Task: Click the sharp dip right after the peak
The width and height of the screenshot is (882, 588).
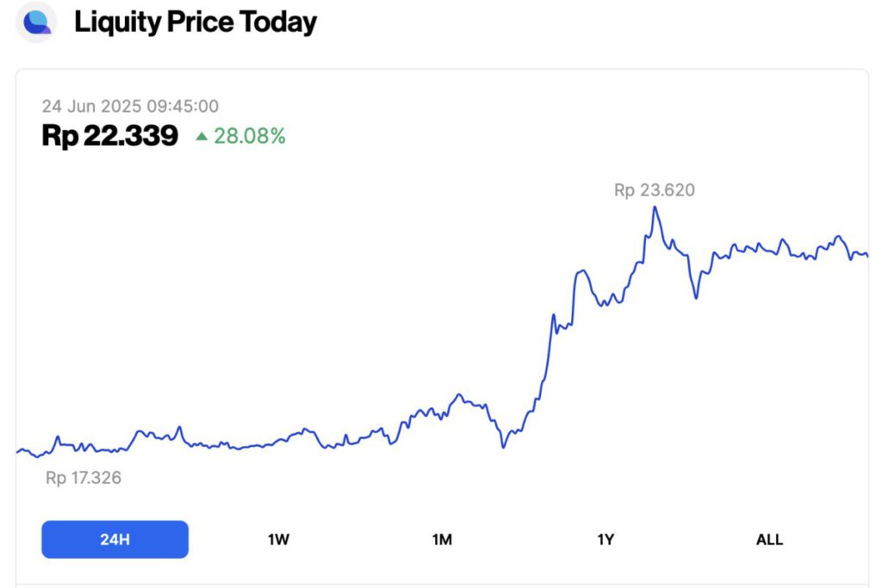Action: click(x=696, y=298)
